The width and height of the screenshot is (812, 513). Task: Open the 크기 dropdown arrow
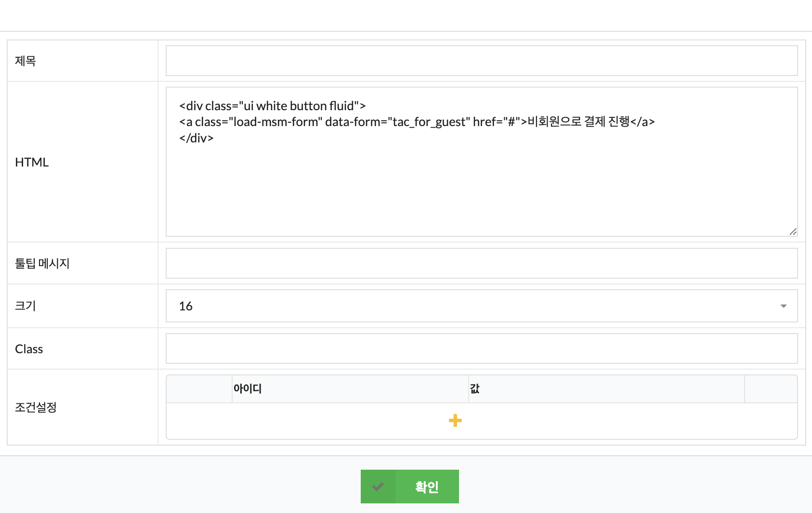784,306
